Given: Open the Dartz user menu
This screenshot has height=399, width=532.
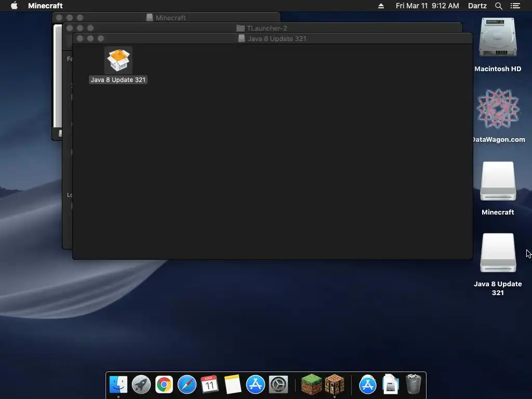Looking at the screenshot, I should pos(477,6).
